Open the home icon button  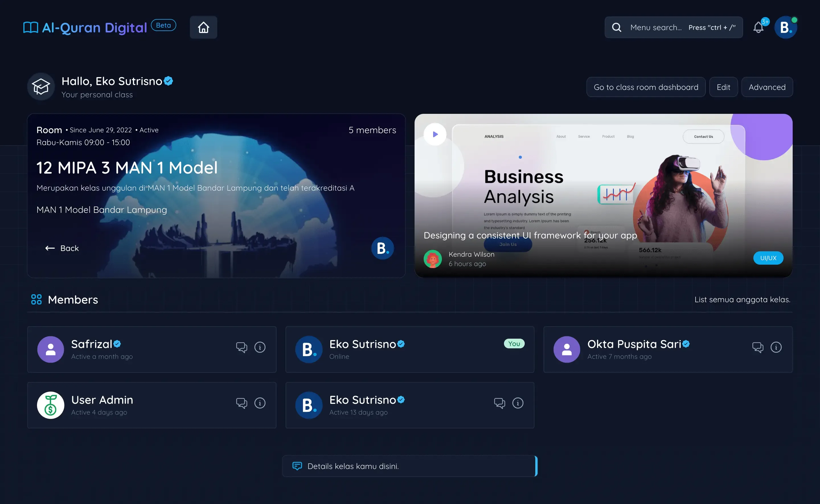pos(203,27)
